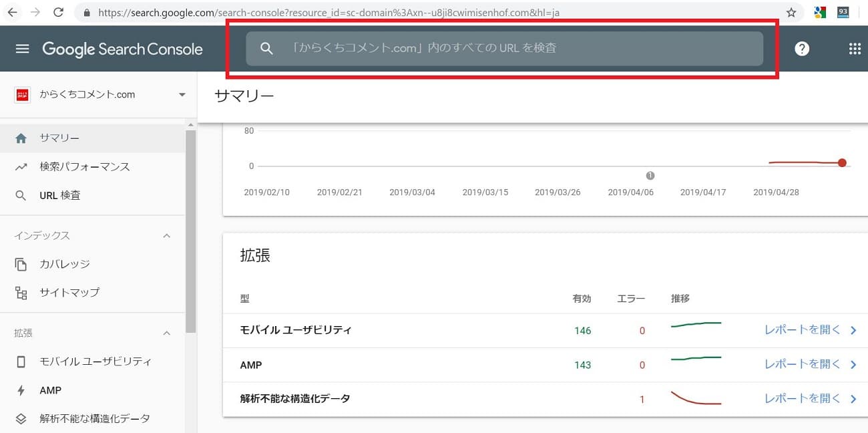Open the AMP report link

tap(809, 364)
